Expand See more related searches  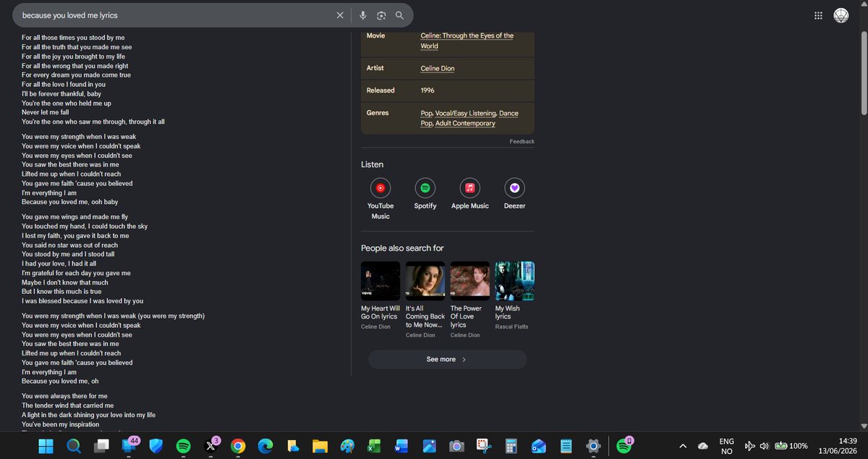tap(447, 359)
